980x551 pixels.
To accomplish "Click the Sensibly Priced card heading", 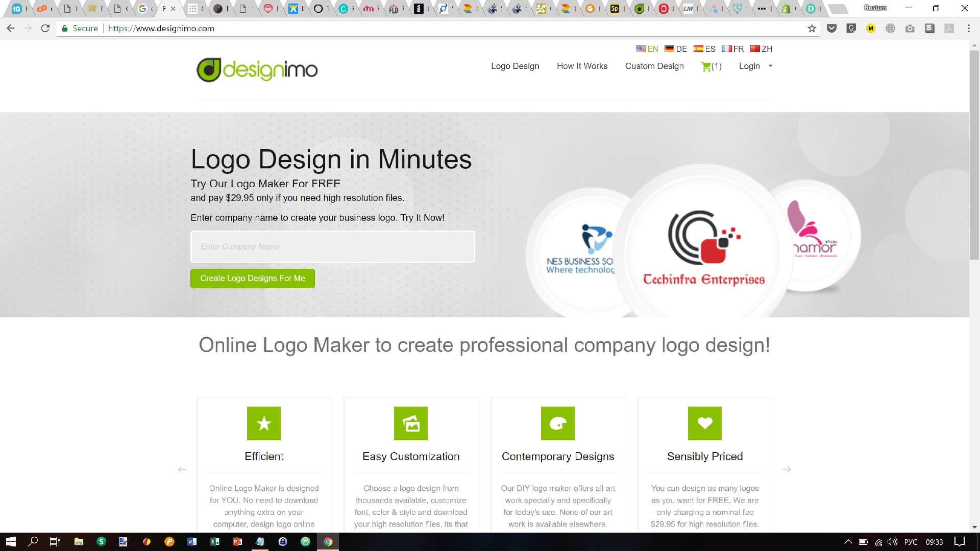I will (705, 457).
